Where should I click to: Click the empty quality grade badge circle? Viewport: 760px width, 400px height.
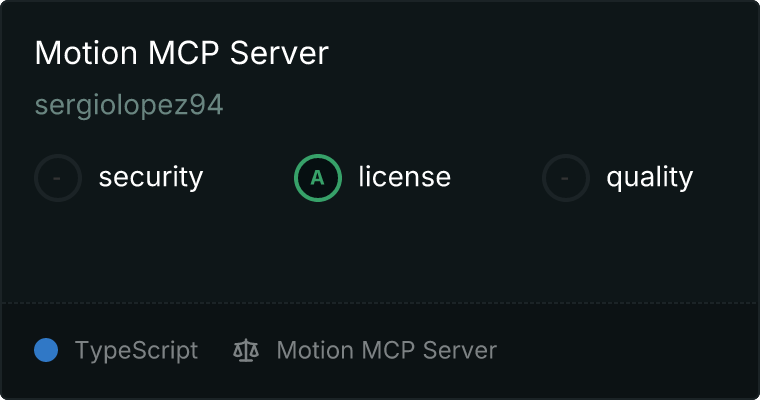566,178
